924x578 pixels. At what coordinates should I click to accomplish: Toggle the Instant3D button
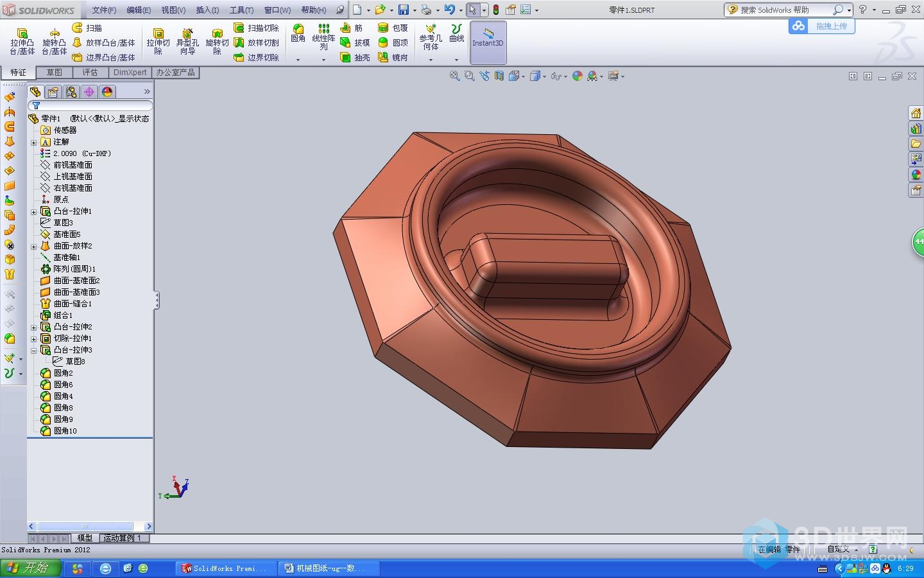click(x=488, y=42)
